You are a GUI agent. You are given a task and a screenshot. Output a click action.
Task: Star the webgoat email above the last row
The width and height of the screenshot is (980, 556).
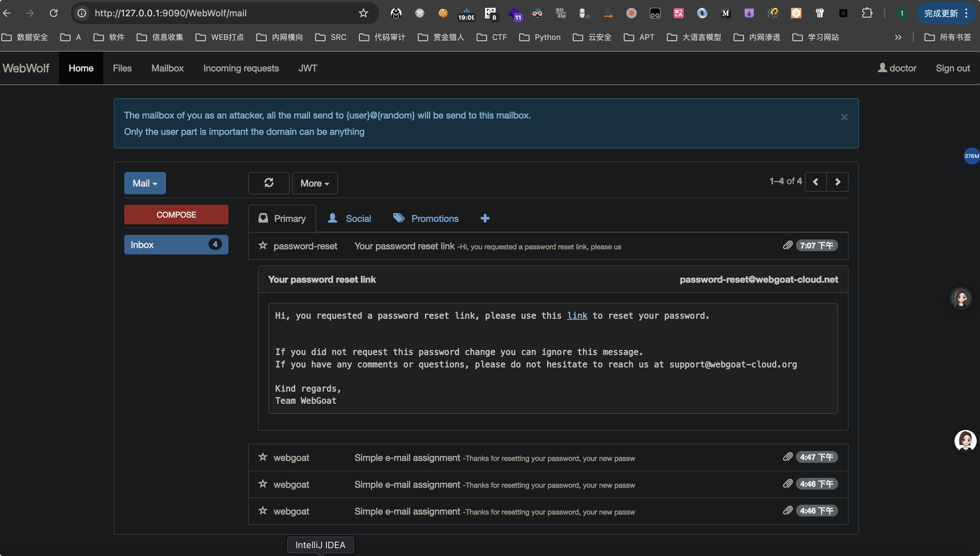click(262, 484)
